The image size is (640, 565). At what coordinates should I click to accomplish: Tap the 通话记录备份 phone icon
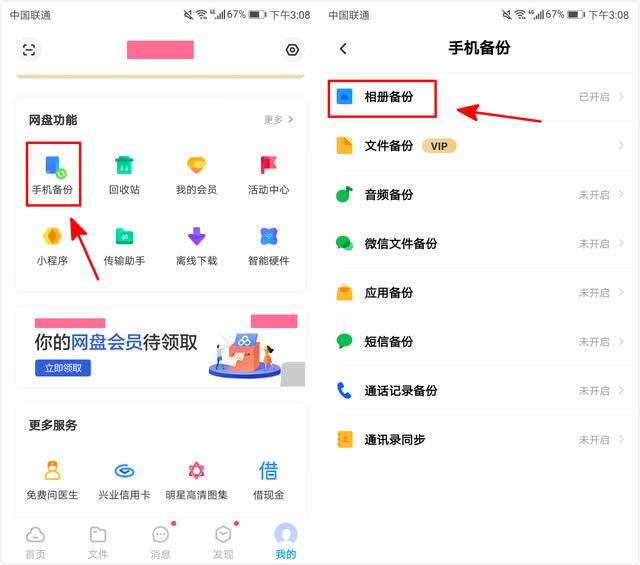point(344,390)
